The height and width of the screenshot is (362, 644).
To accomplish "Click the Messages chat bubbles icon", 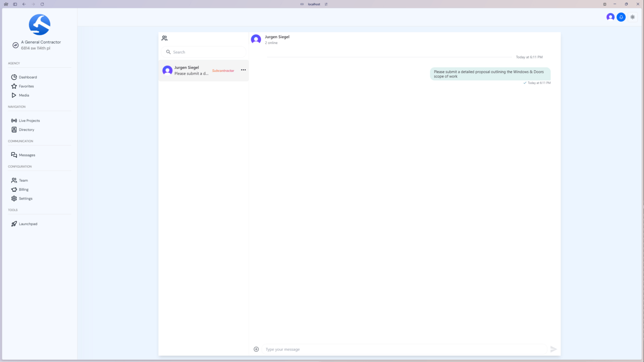I will (14, 155).
